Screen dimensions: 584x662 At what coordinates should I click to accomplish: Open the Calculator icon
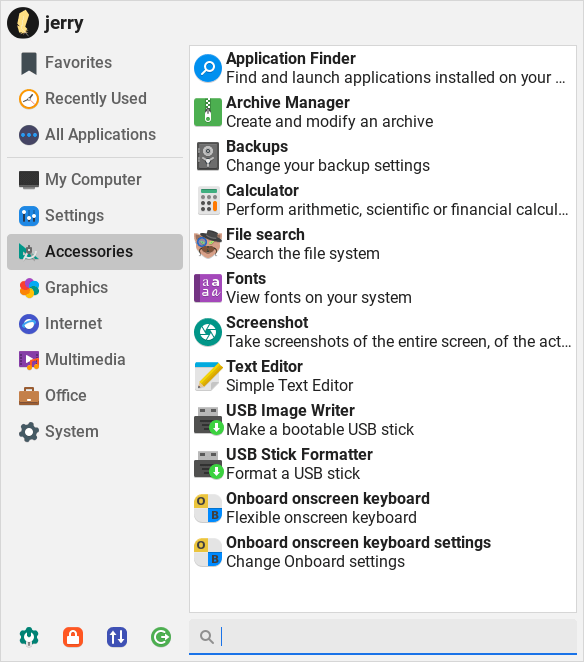pyautogui.click(x=209, y=200)
